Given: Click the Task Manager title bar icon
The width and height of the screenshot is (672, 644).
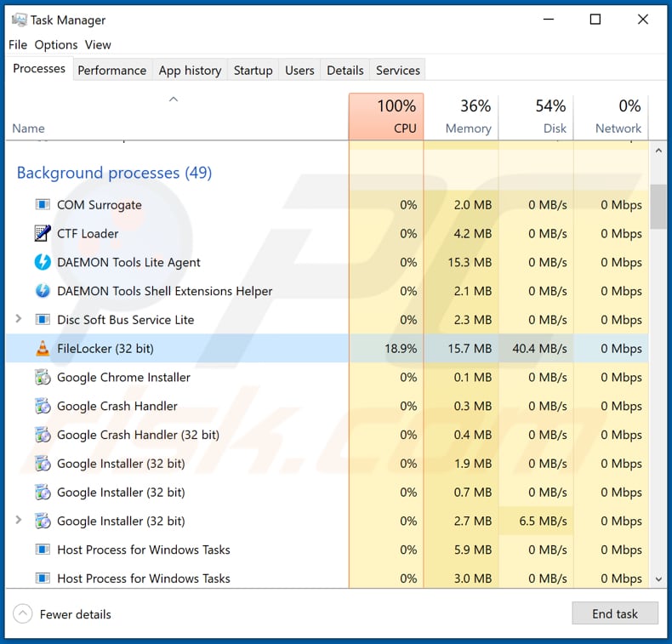Looking at the screenshot, I should 20,20.
